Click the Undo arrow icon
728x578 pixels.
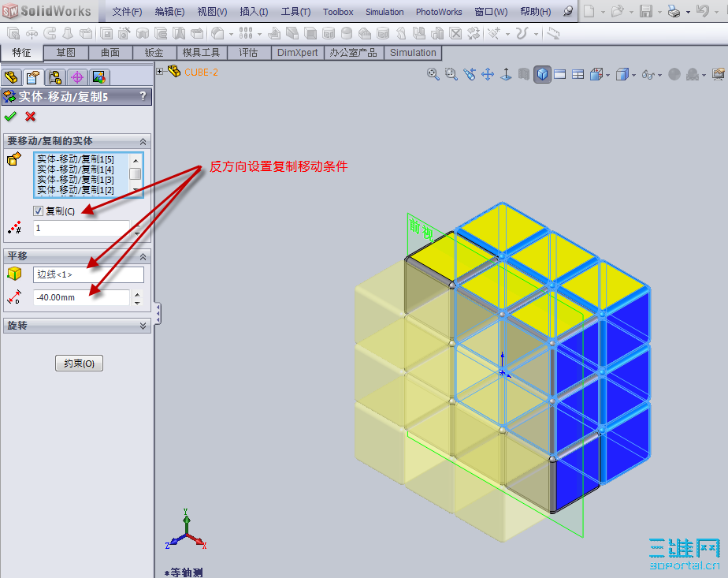coord(703,11)
